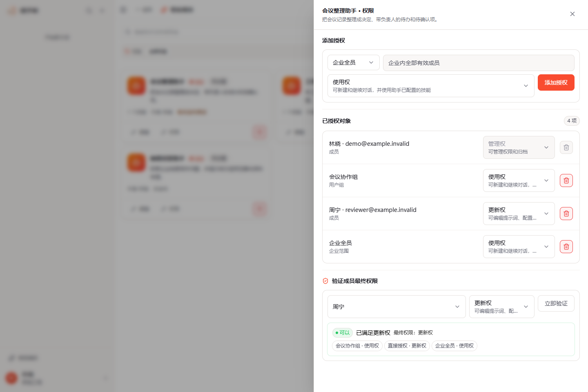The width and height of the screenshot is (588, 392).
Task: Click the 周宁 · reviewer@example.invalid entry name
Action: 373,210
